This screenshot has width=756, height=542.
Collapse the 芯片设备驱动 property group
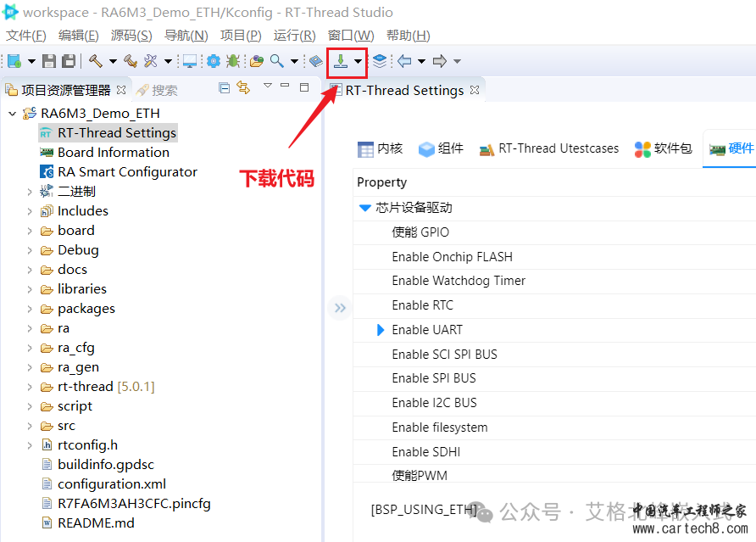pos(365,208)
